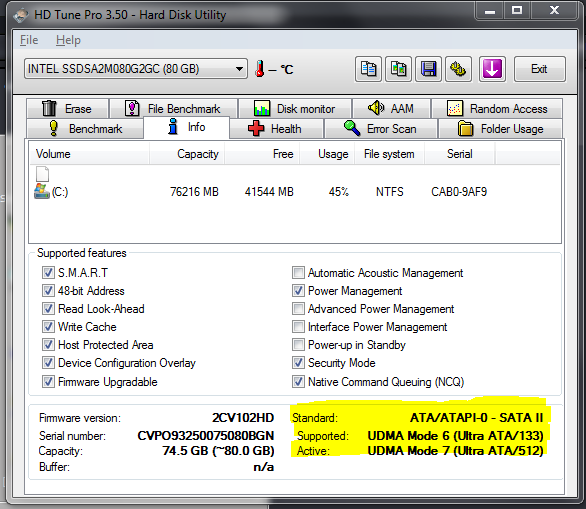Open the Health tab with red cross
586x509 pixels.
click(276, 129)
